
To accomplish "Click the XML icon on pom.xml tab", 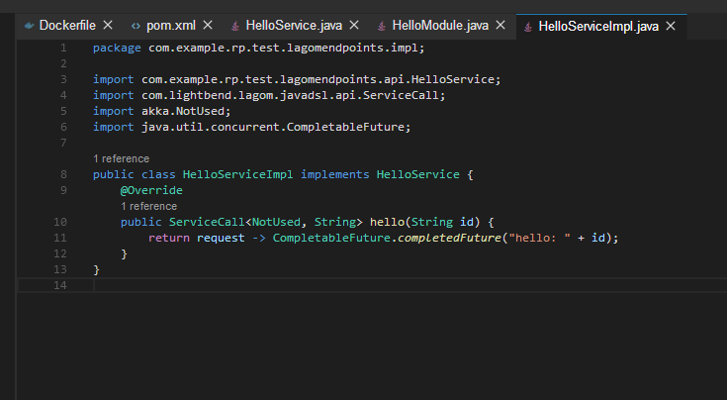I will [135, 26].
